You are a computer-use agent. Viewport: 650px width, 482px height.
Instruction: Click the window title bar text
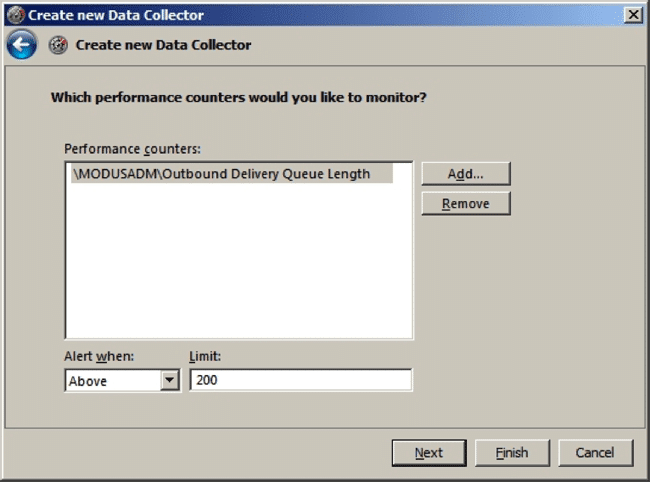(115, 15)
